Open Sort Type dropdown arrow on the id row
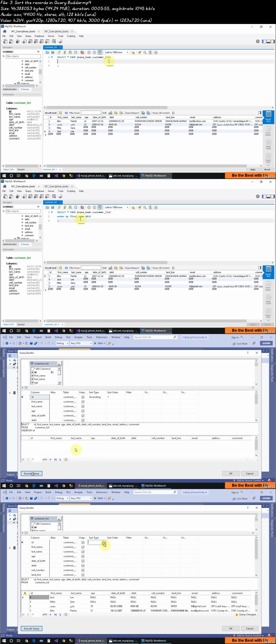The image size is (276, 644). [x=104, y=542]
